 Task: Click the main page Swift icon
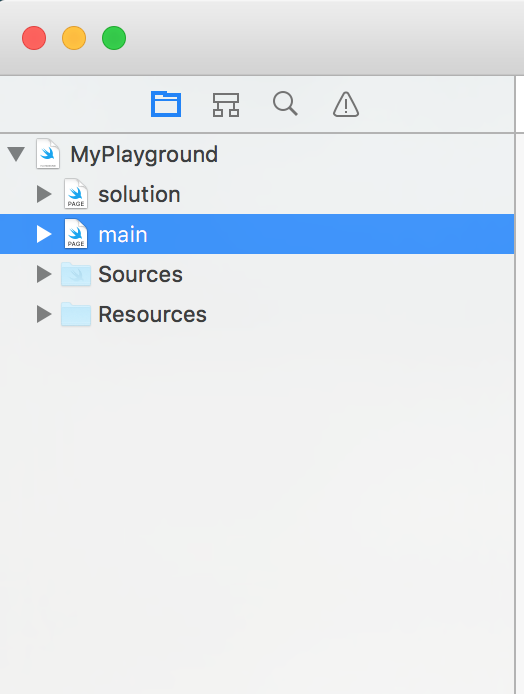76,234
